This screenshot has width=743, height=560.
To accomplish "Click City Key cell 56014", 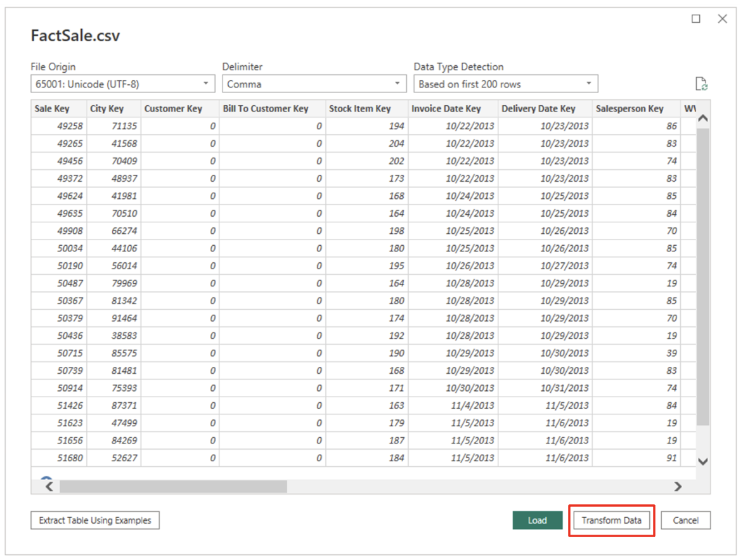I will (x=113, y=265).
